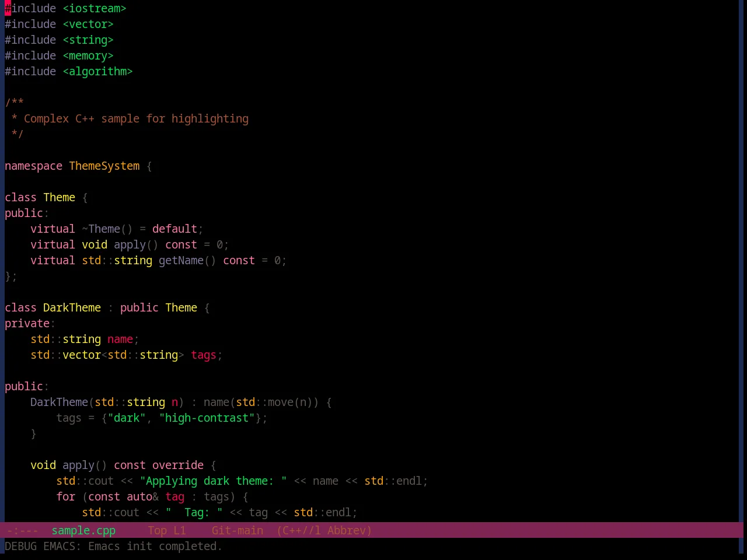Click the 'namespace' keyword
The width and height of the screenshot is (747, 560).
(33, 166)
